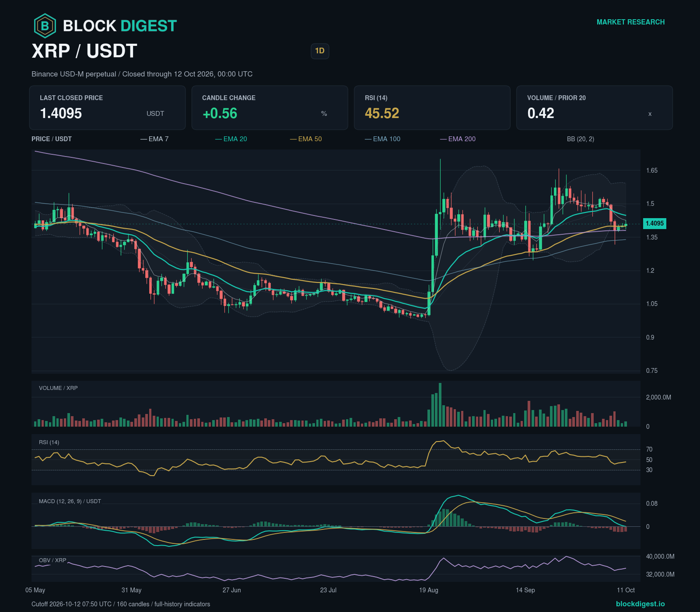Open the MARKET RESEARCH link
Image resolution: width=700 pixels, height=612 pixels.
(x=630, y=22)
